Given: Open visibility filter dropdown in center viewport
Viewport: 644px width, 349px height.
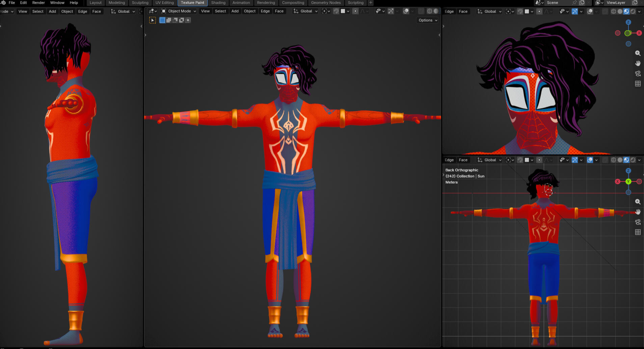Looking at the screenshot, I should coord(380,11).
